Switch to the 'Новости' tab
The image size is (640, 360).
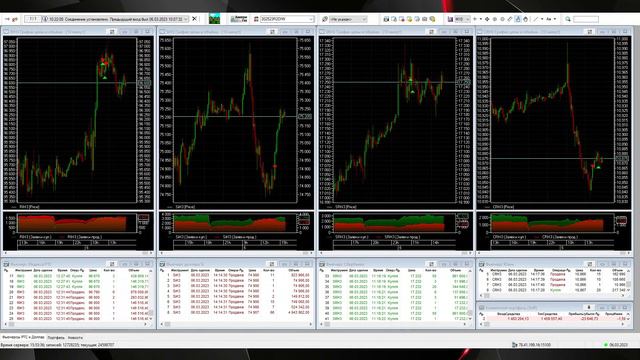click(75, 338)
